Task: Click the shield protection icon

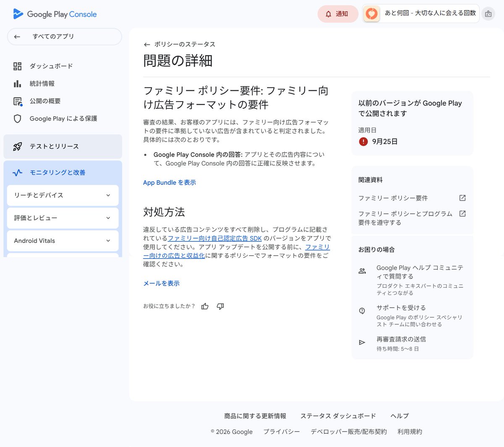Action: pyautogui.click(x=17, y=118)
